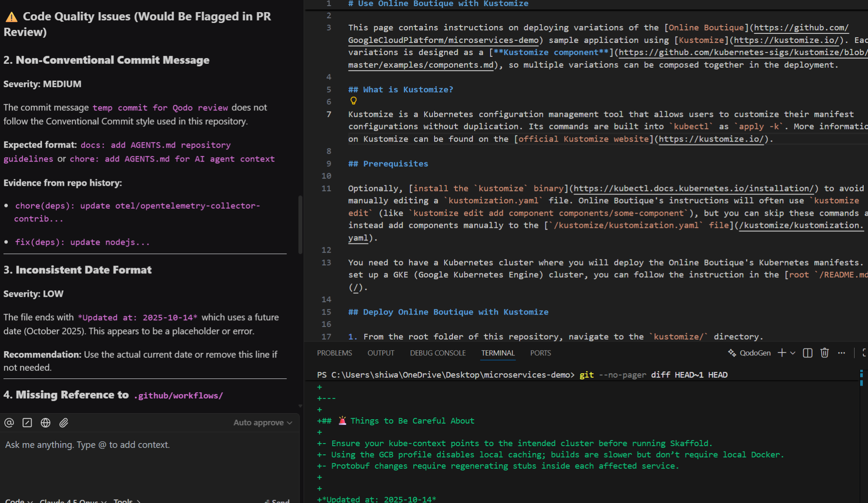Open the kubectl docs installation link
Image resolution: width=868 pixels, height=503 pixels.
point(693,189)
